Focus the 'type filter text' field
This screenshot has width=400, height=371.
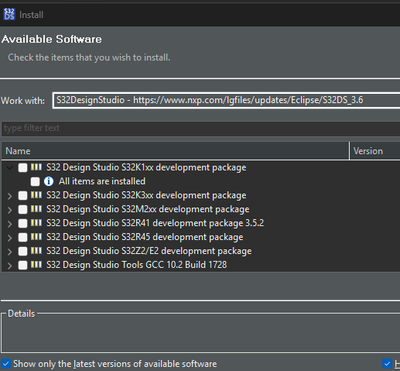201,128
